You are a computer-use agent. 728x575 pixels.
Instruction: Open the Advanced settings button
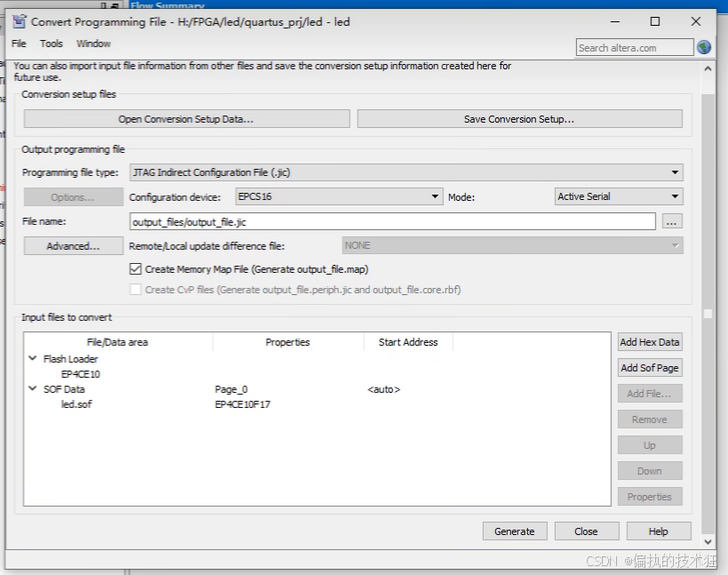(74, 246)
